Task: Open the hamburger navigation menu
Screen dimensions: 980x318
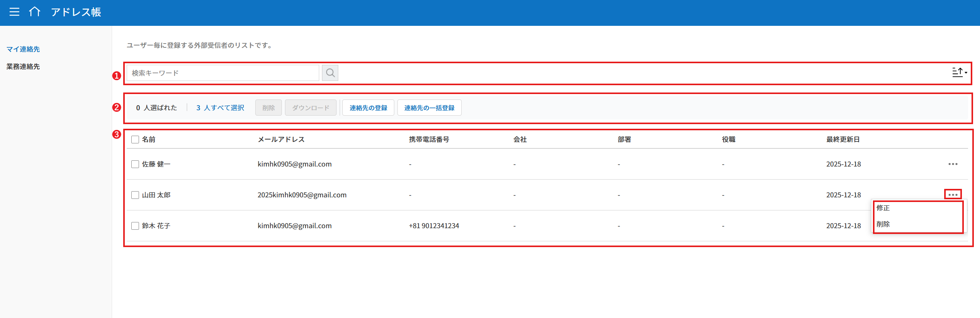Action: click(14, 12)
